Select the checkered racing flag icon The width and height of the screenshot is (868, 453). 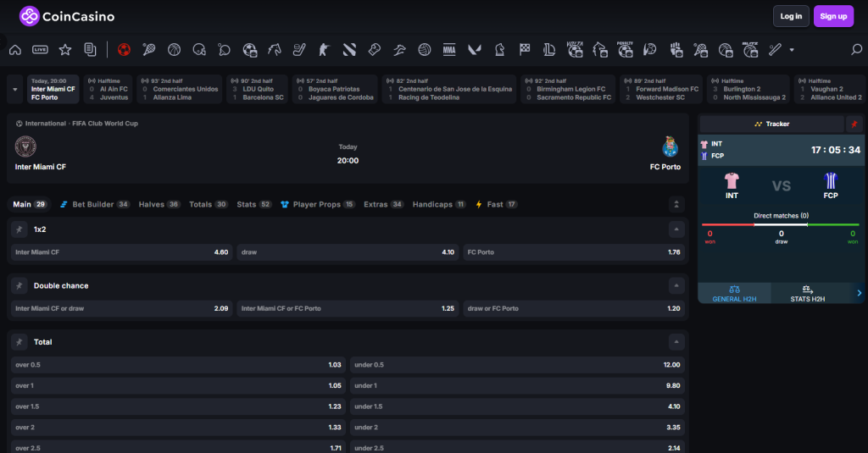pyautogui.click(x=524, y=50)
